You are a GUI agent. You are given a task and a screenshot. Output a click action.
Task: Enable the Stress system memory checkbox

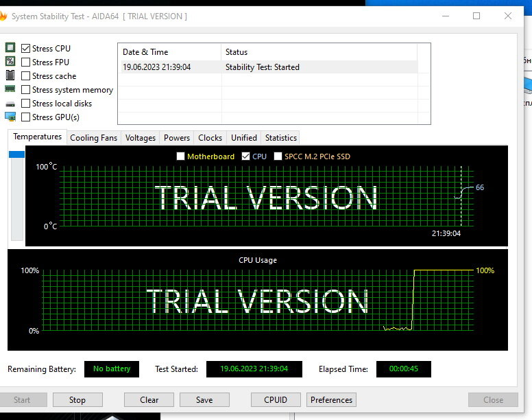pyautogui.click(x=26, y=90)
